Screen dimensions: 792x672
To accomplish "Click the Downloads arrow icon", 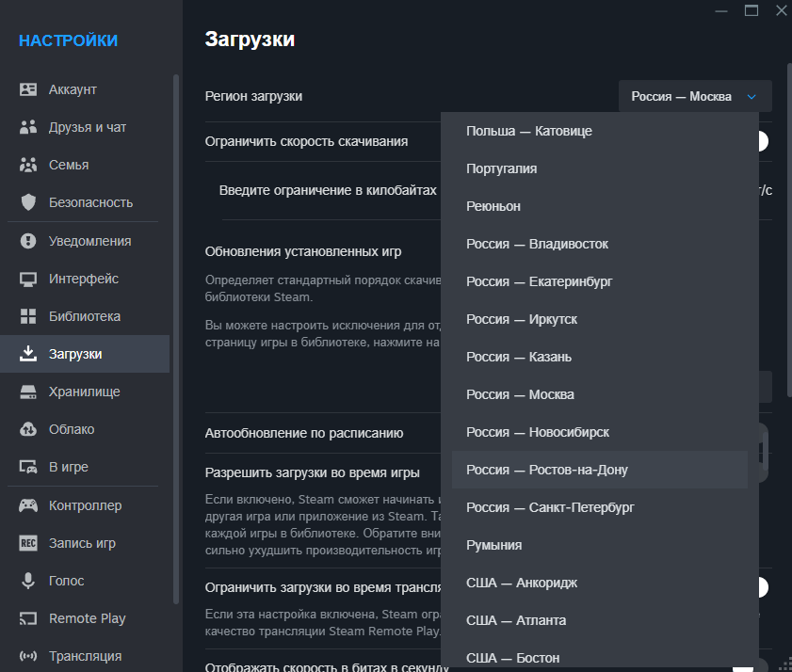I will point(28,354).
